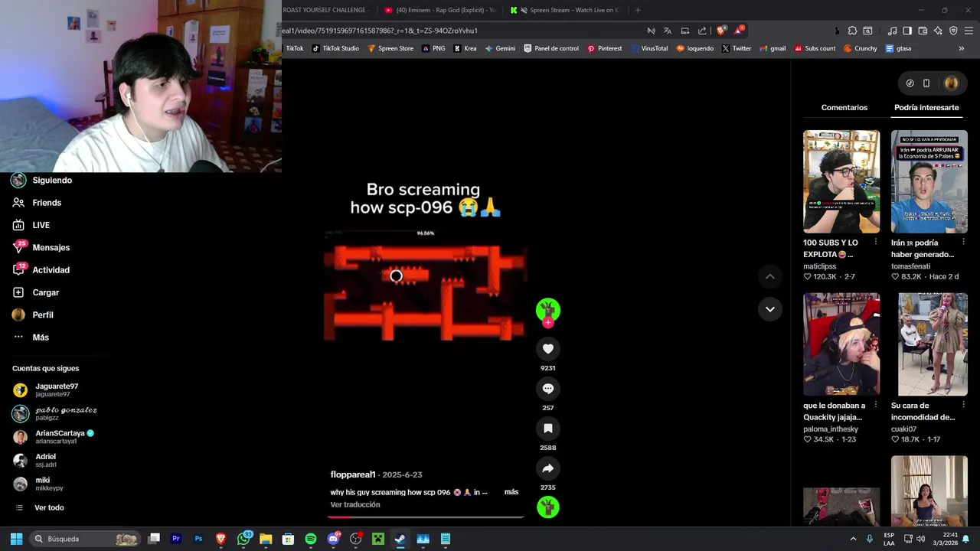Expand video caption with 'más'

pyautogui.click(x=511, y=492)
